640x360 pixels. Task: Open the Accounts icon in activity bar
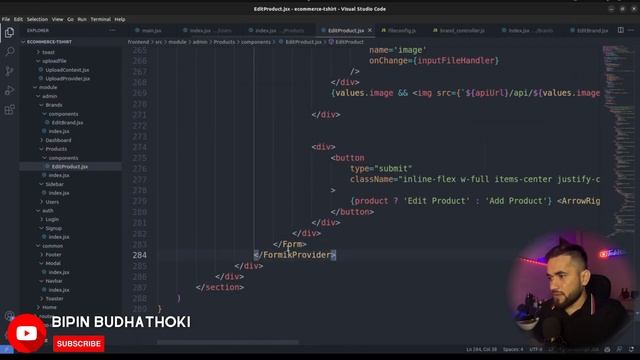[x=9, y=316]
